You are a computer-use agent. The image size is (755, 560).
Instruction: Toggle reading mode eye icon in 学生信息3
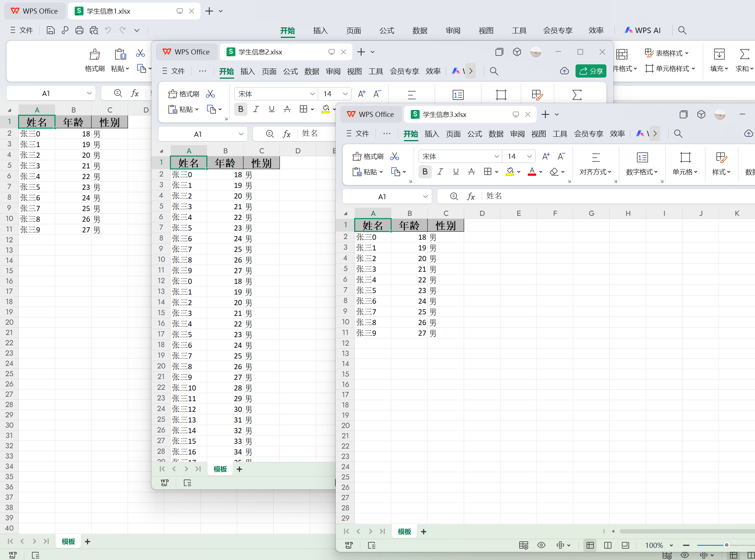click(541, 545)
